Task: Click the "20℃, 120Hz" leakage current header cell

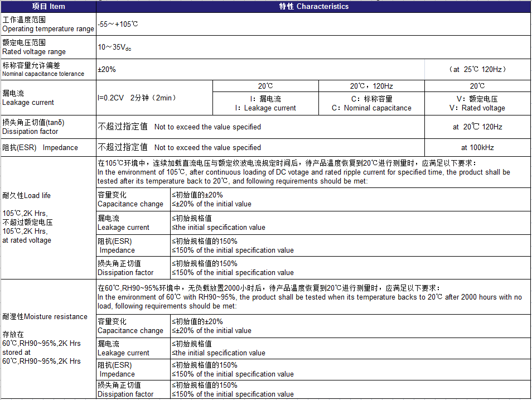Action: [371, 86]
